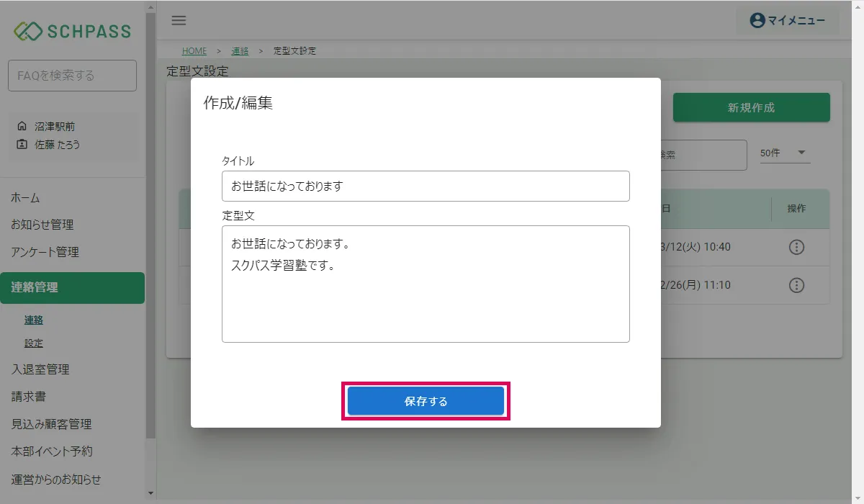Click the user badge icon beside 佐藤 たろう
This screenshot has height=504, width=864.
[22, 144]
